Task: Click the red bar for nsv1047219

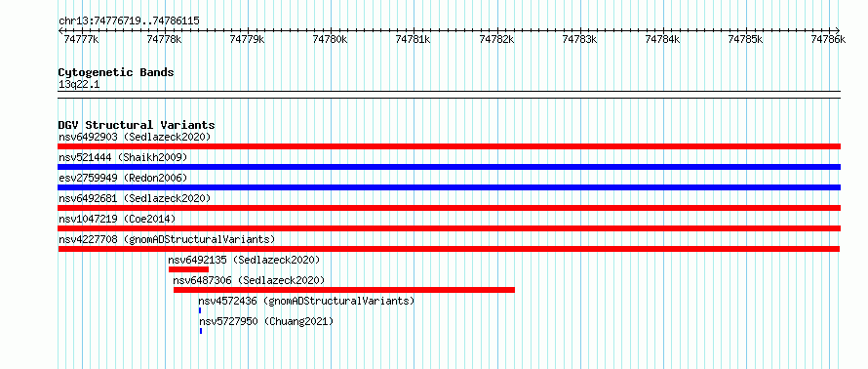Action: [x=450, y=228]
